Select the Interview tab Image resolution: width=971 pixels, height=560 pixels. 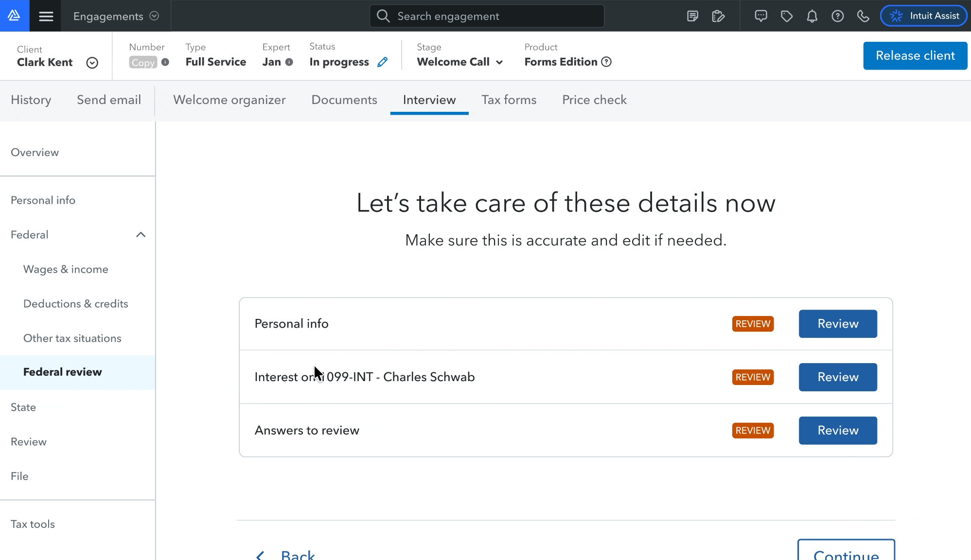pos(429,100)
